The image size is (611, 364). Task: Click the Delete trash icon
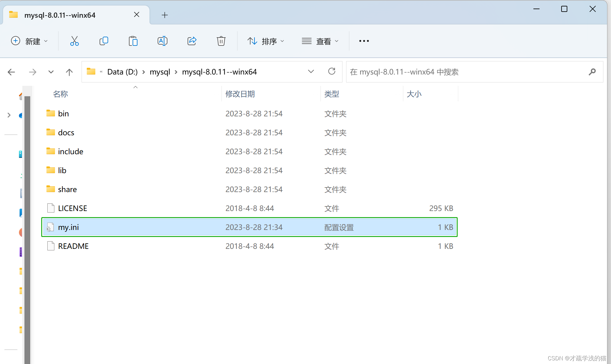(x=221, y=41)
